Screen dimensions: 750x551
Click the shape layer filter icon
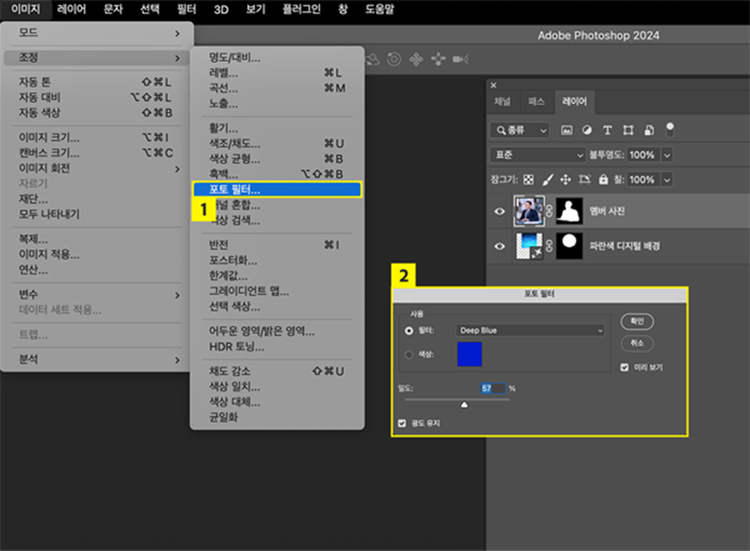(629, 130)
